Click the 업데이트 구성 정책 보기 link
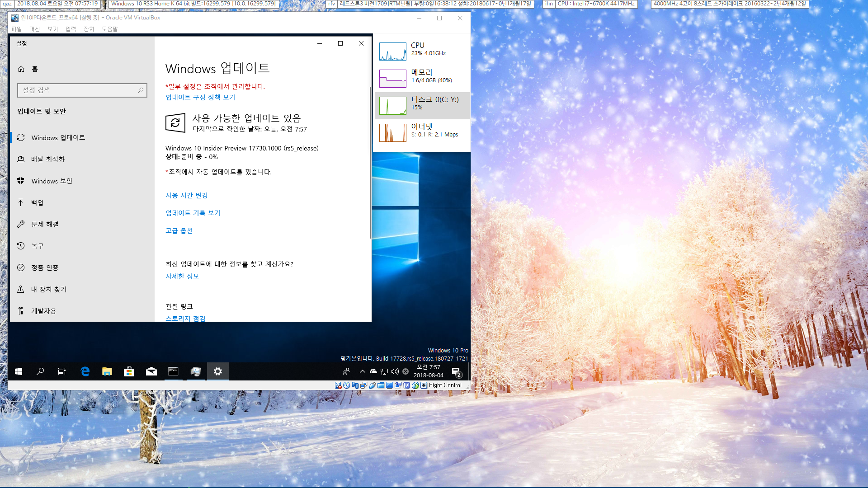Screen dimensions: 868x488 200,97
